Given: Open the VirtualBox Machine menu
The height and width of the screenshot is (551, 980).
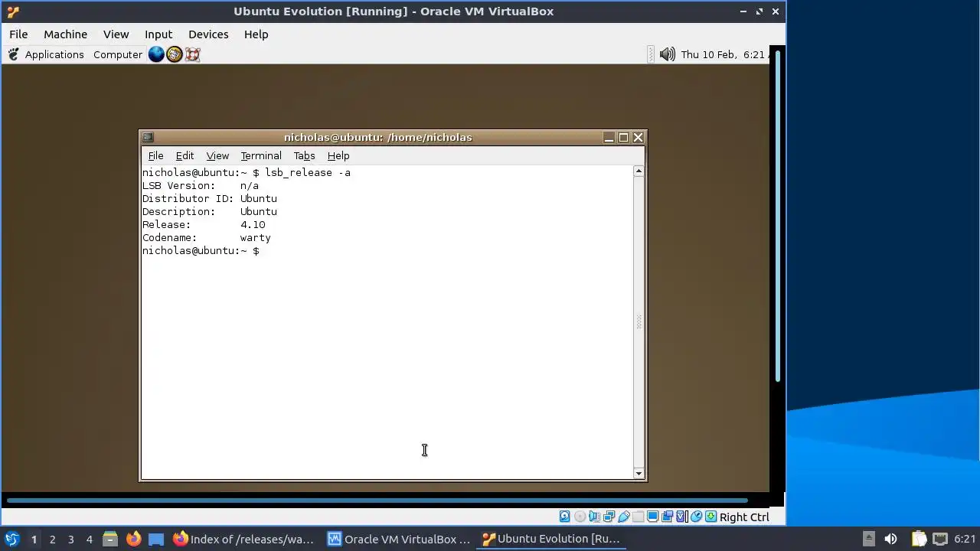Looking at the screenshot, I should [65, 34].
